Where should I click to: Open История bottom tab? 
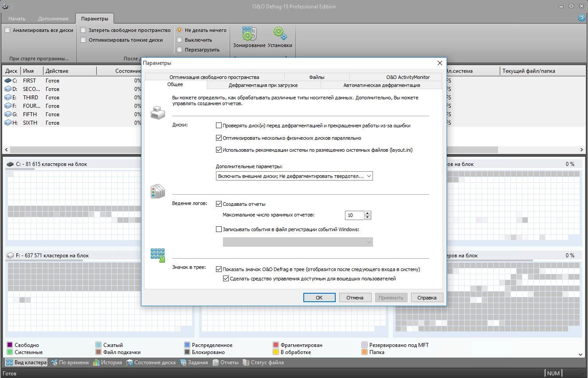pos(107,362)
